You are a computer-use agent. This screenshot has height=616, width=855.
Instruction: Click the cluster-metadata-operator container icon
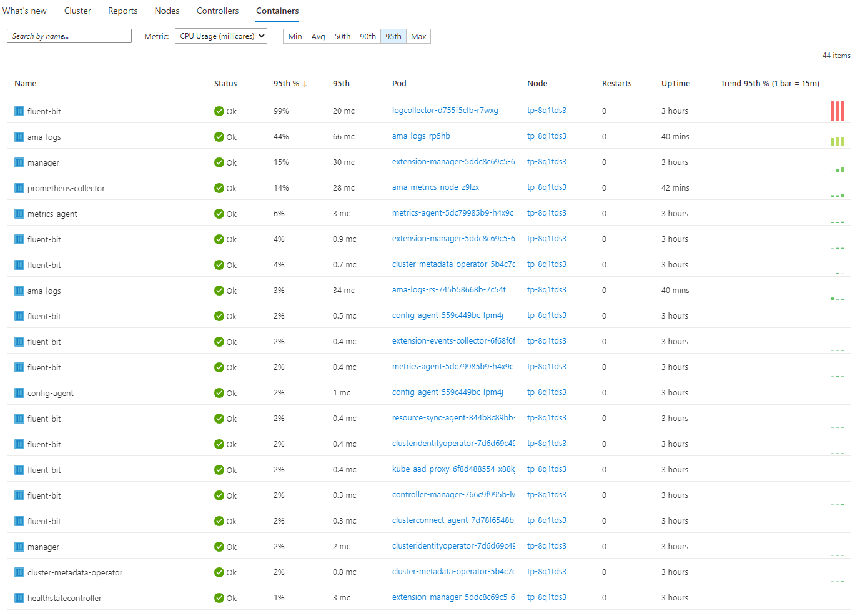[19, 572]
